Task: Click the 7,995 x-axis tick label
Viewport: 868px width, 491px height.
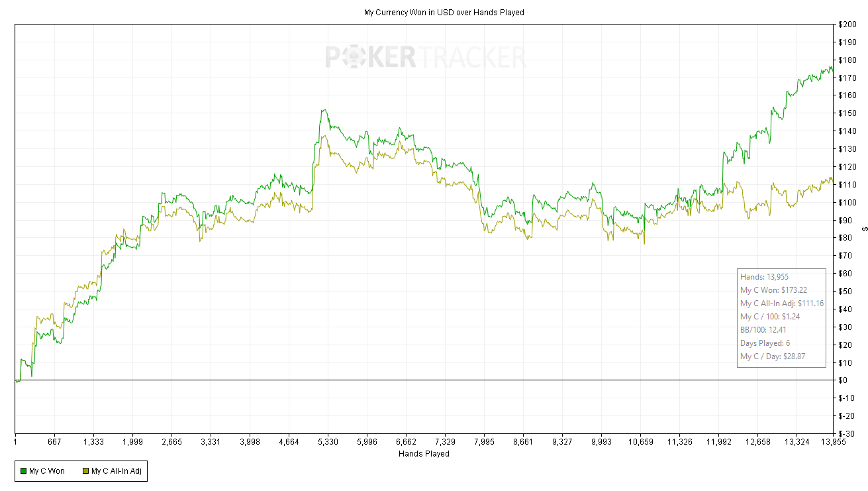Action: (x=484, y=442)
